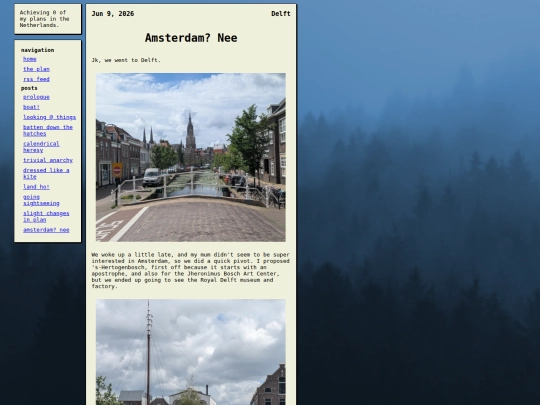This screenshot has height=405, width=540.
Task: Open land ho! post
Action: 36,187
